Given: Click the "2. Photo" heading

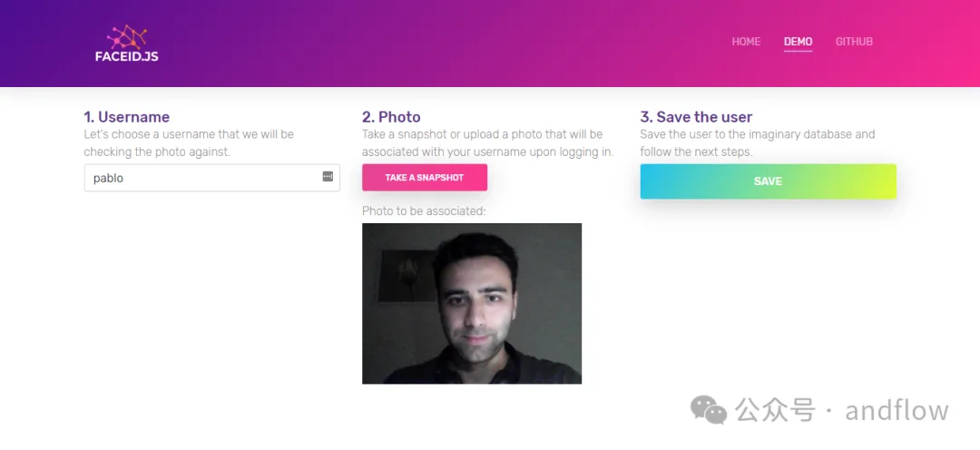Looking at the screenshot, I should (x=391, y=117).
